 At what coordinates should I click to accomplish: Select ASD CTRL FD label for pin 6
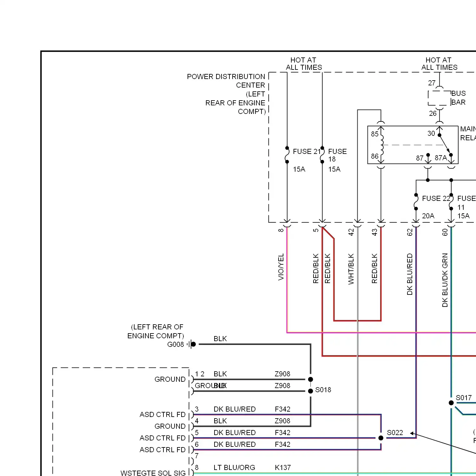pos(162,450)
